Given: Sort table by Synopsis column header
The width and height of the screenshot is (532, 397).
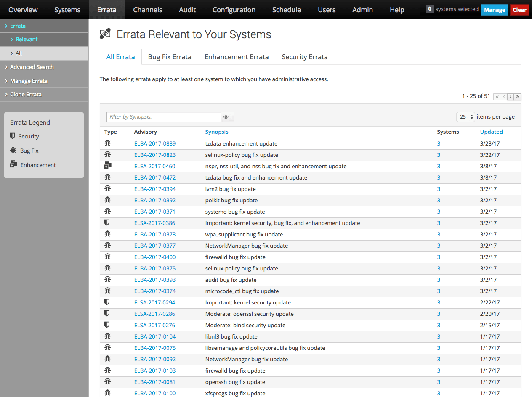Looking at the screenshot, I should tap(217, 132).
